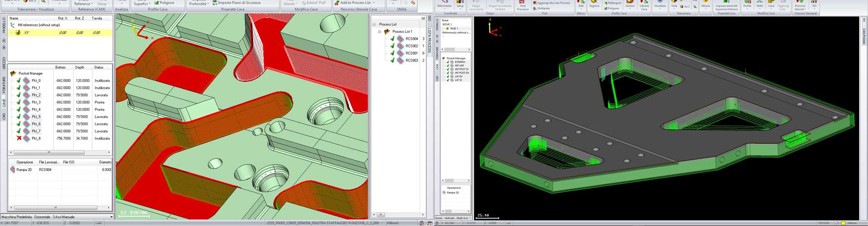Open the Superfici dropdown arrow

point(150,4)
